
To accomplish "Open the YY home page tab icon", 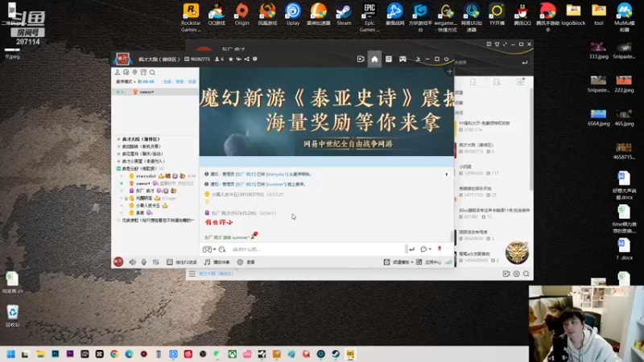I will [x=374, y=59].
